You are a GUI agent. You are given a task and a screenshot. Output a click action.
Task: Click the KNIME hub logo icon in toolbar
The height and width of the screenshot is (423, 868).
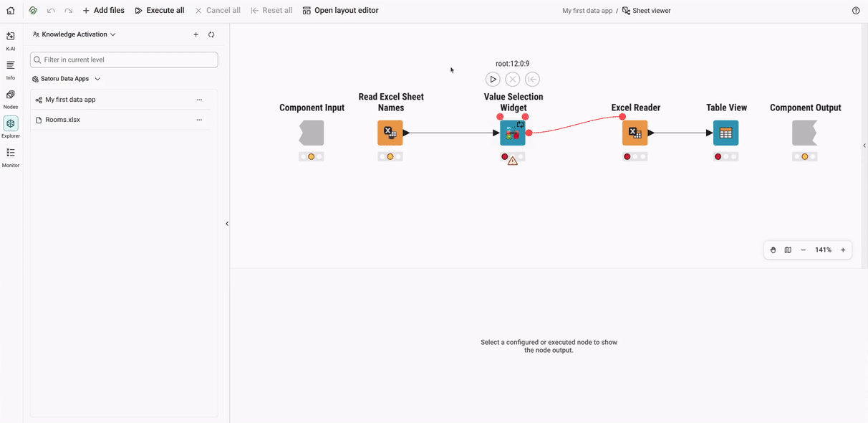33,11
